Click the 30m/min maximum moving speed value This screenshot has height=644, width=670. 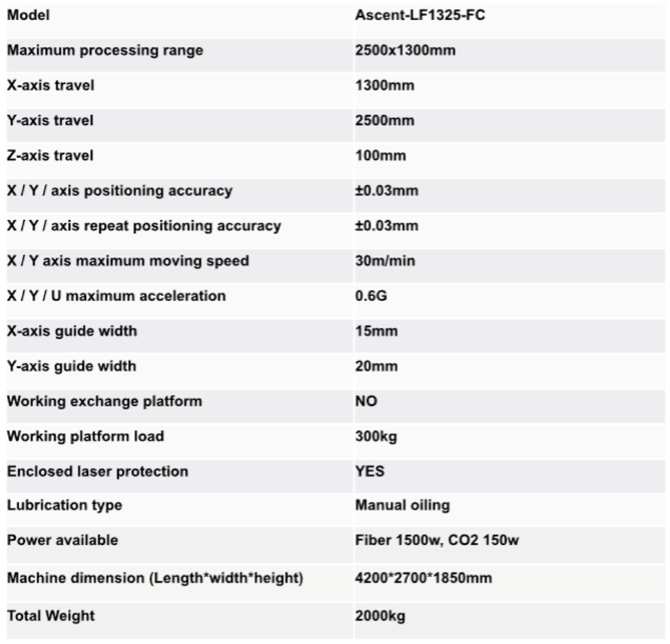385,261
